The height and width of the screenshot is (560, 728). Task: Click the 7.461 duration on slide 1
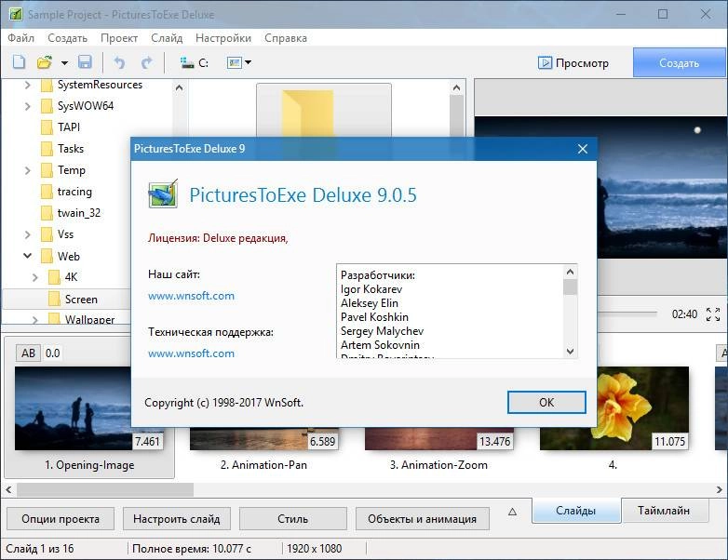click(147, 441)
